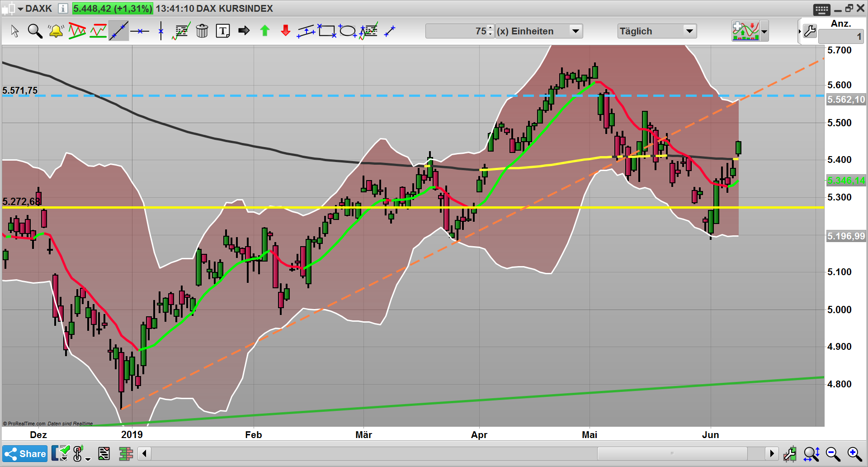Click the horizontal timeline scrollbar thumb
868x467 pixels.
coord(672,453)
